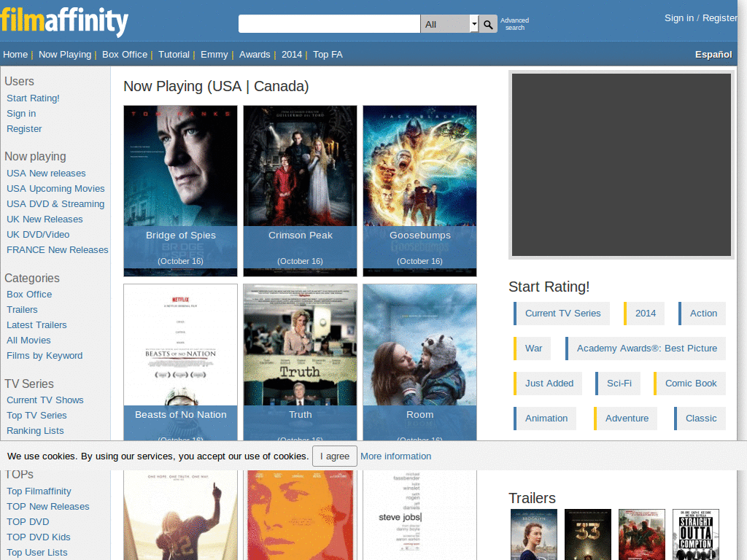Select Academy Awards®: Best Picture tag
This screenshot has height=560, width=747.
tap(646, 348)
